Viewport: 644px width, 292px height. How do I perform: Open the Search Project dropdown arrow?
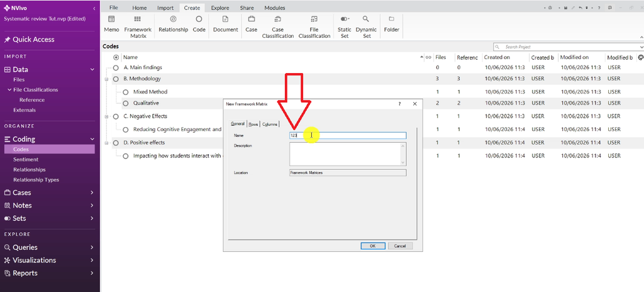pos(641,47)
